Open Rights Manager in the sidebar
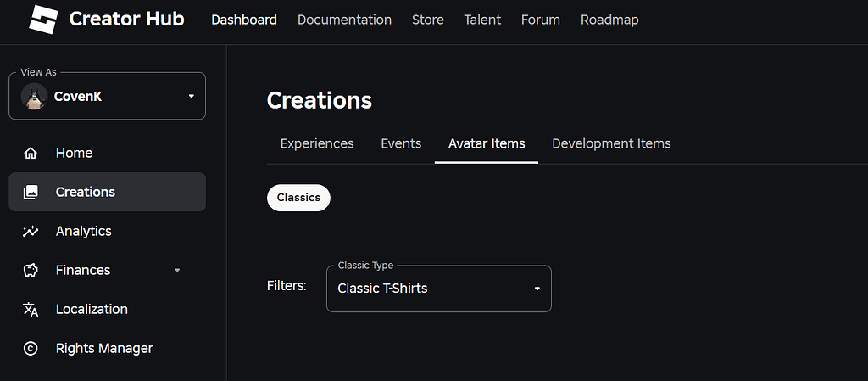Screen dimensions: 868x381 click(x=108, y=348)
